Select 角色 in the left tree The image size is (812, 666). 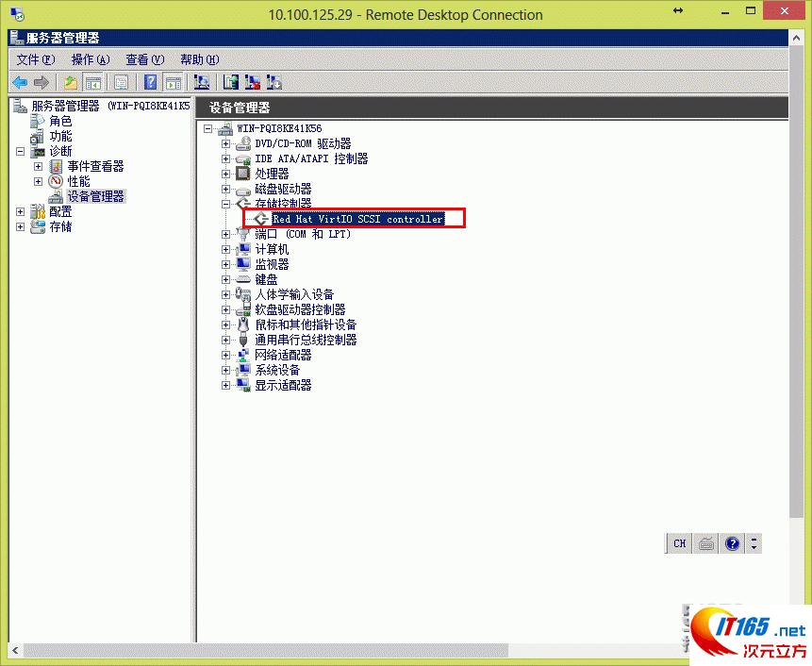(x=60, y=121)
